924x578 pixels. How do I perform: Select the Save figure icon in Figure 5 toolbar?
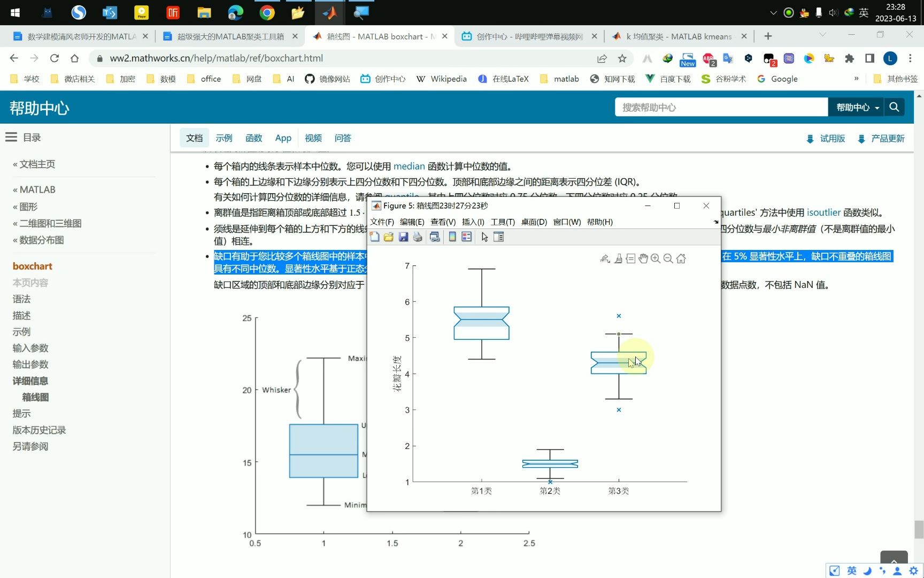404,237
